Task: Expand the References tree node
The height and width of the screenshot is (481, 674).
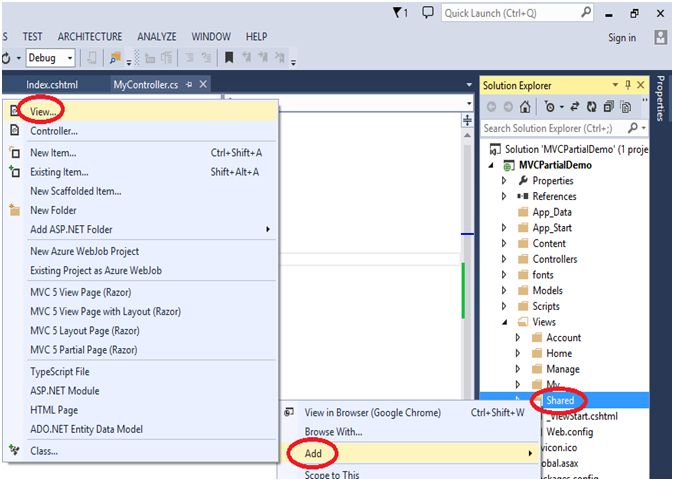Action: (504, 196)
